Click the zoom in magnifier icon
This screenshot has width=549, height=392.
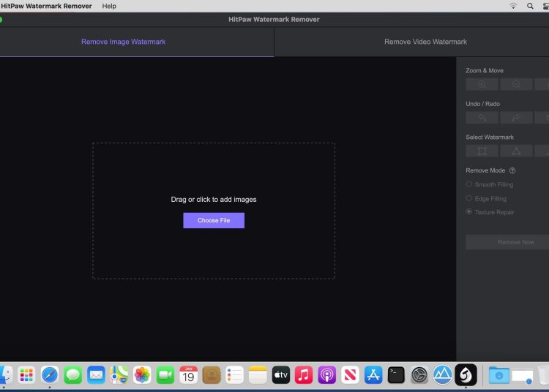click(x=482, y=84)
